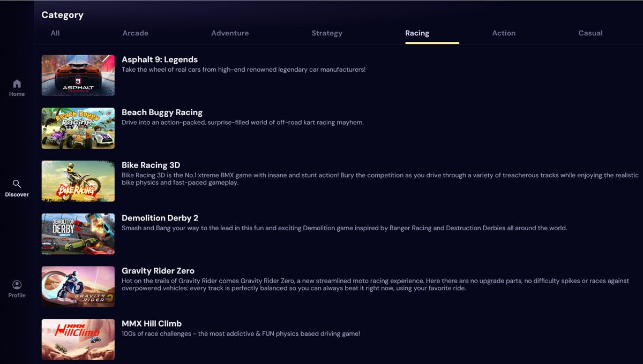
Task: Open the Action games category
Action: click(x=504, y=33)
